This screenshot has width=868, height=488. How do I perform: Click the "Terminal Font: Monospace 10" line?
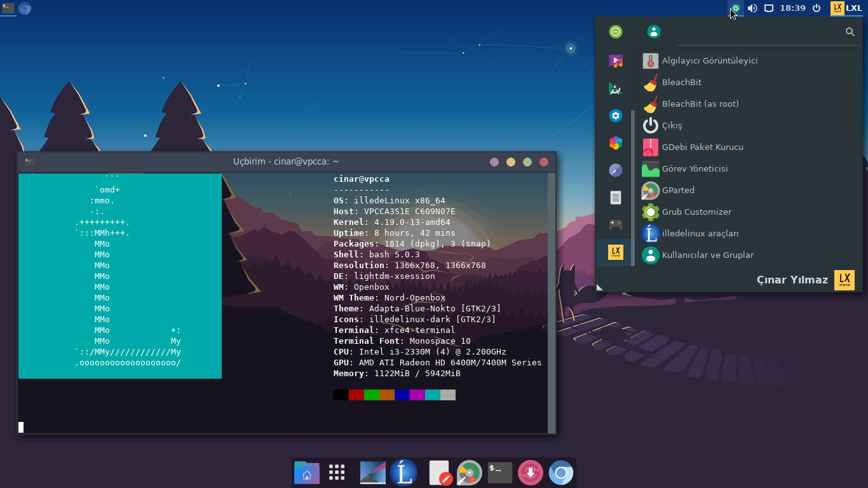pos(402,341)
